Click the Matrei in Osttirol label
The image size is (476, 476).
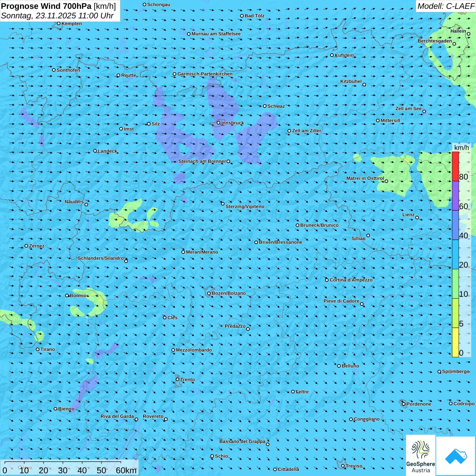(x=365, y=178)
